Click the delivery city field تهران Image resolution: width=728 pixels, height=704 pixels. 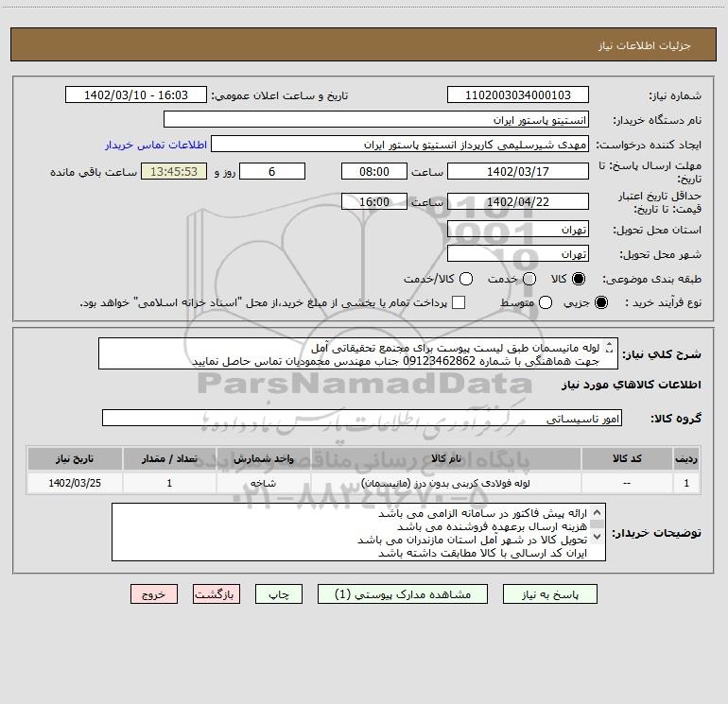[x=518, y=253]
